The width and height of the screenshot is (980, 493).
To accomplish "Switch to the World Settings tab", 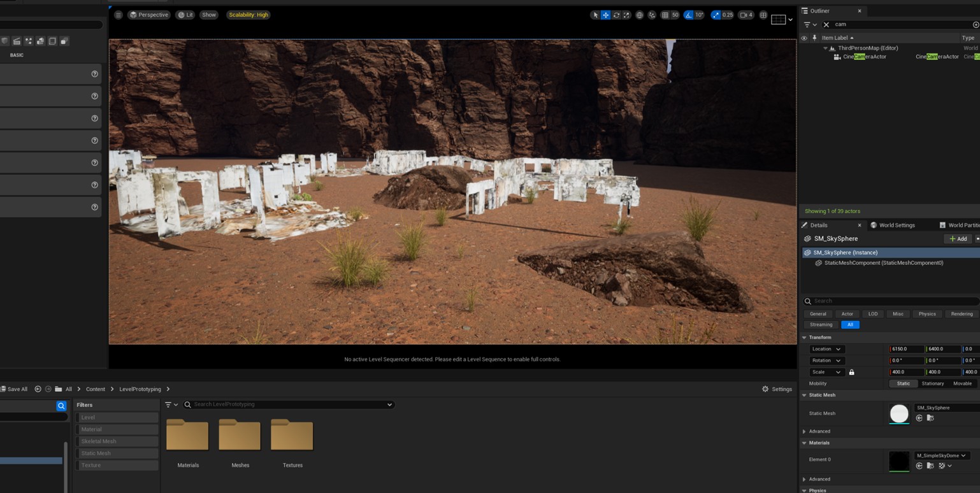I will pyautogui.click(x=897, y=225).
